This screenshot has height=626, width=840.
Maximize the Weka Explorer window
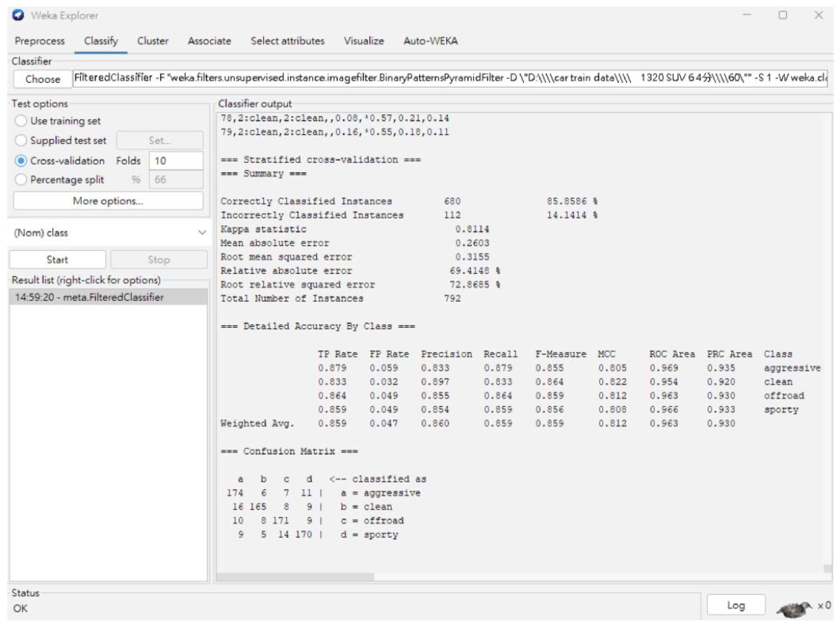tap(783, 15)
